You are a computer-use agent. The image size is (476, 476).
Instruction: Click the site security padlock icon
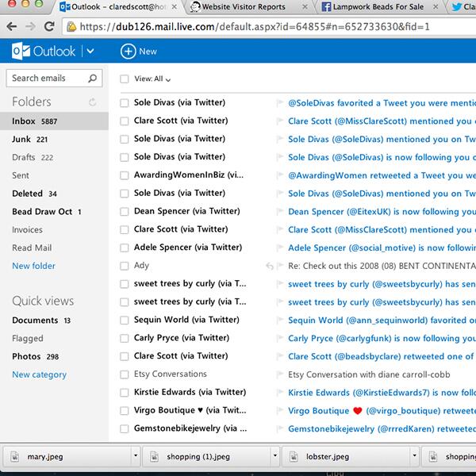click(72, 27)
